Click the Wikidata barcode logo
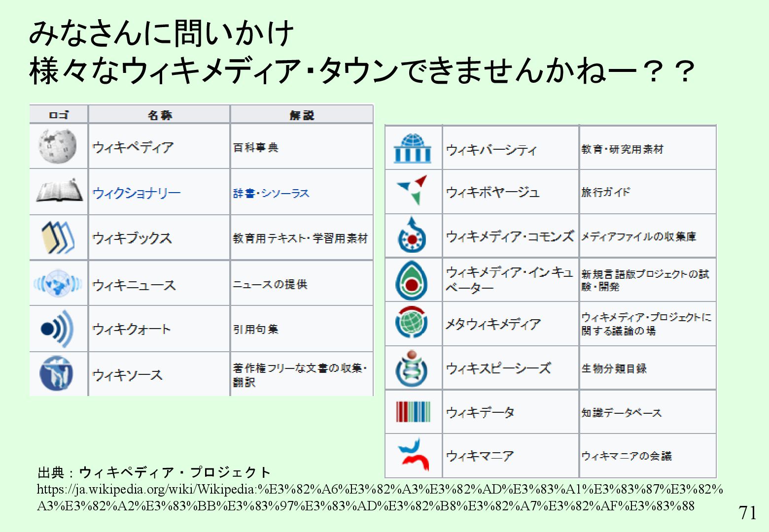Viewport: 769px width, 532px height. (413, 412)
